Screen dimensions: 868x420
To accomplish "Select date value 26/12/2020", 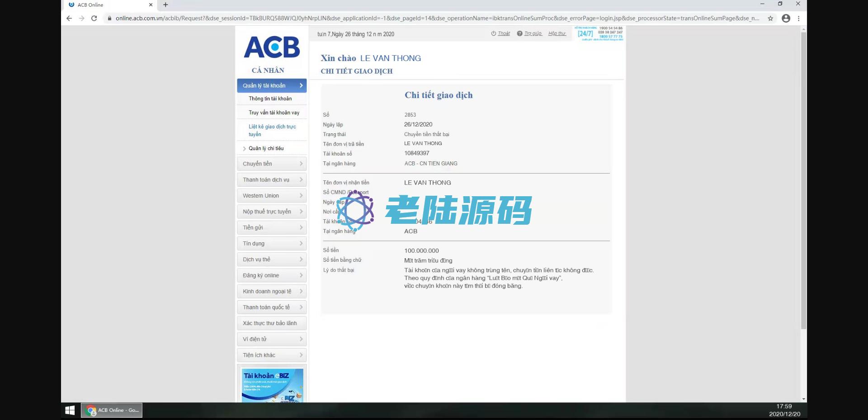I will (418, 124).
